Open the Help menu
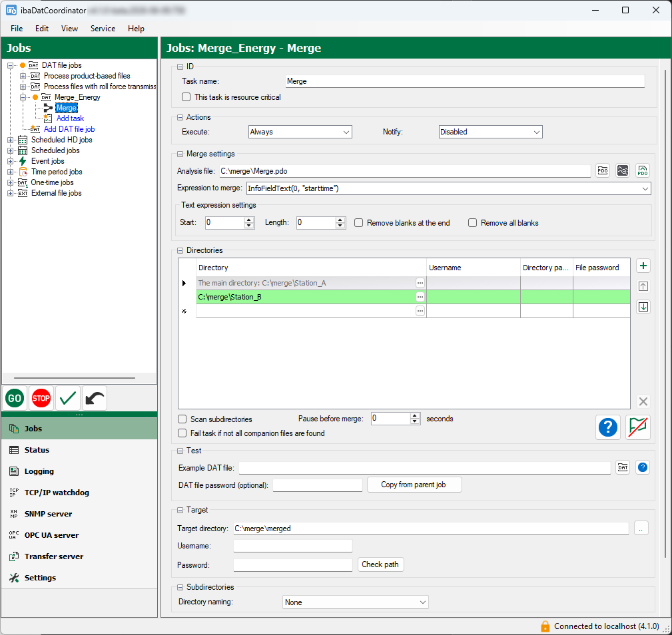The height and width of the screenshot is (635, 672). click(x=136, y=28)
